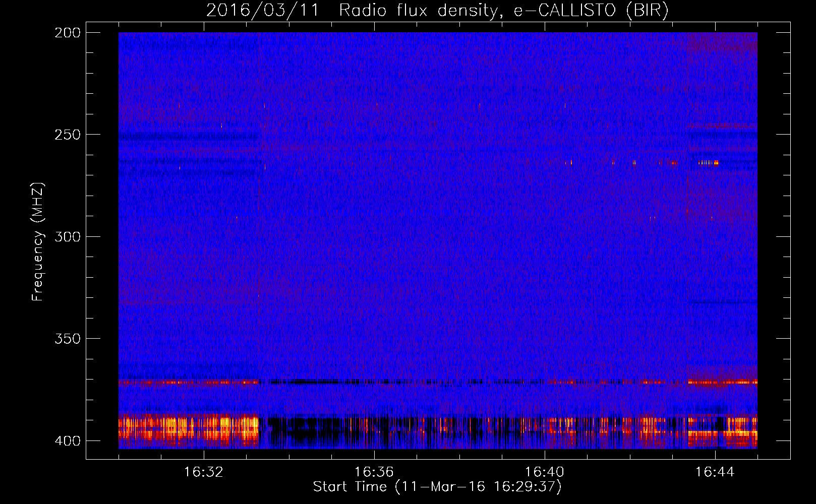Click the 16:36 time tick label
The image size is (816, 504).
374,472
